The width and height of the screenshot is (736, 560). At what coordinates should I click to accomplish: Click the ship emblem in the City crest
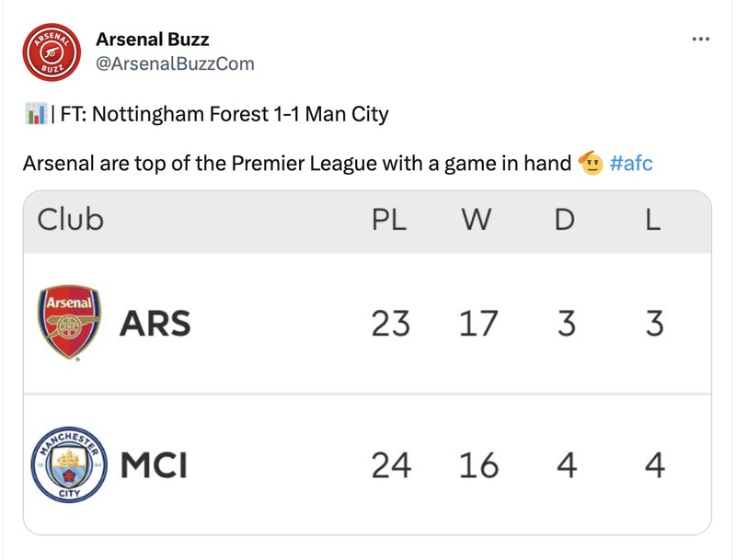(67, 455)
